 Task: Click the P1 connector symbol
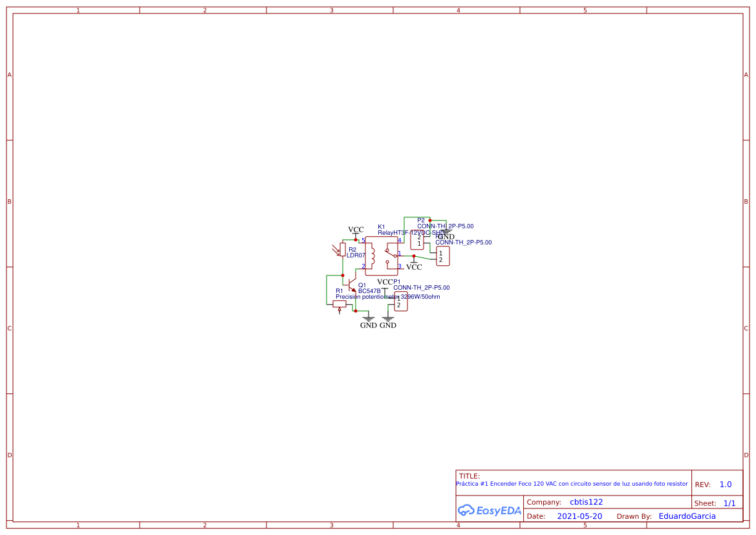pos(401,303)
